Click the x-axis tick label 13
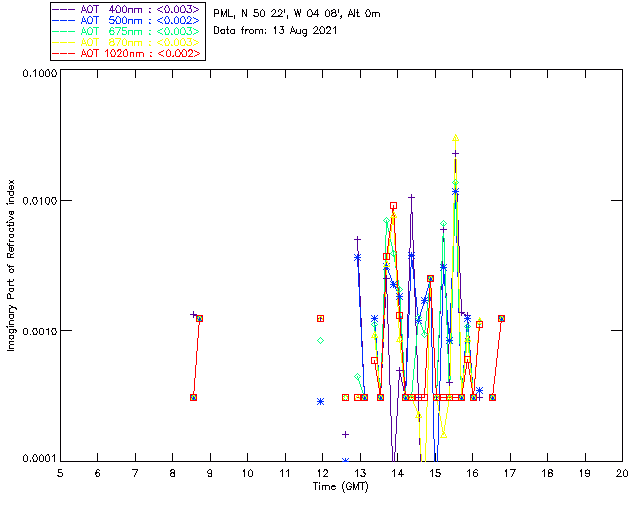Viewport: 640px width, 512px height. tap(360, 473)
